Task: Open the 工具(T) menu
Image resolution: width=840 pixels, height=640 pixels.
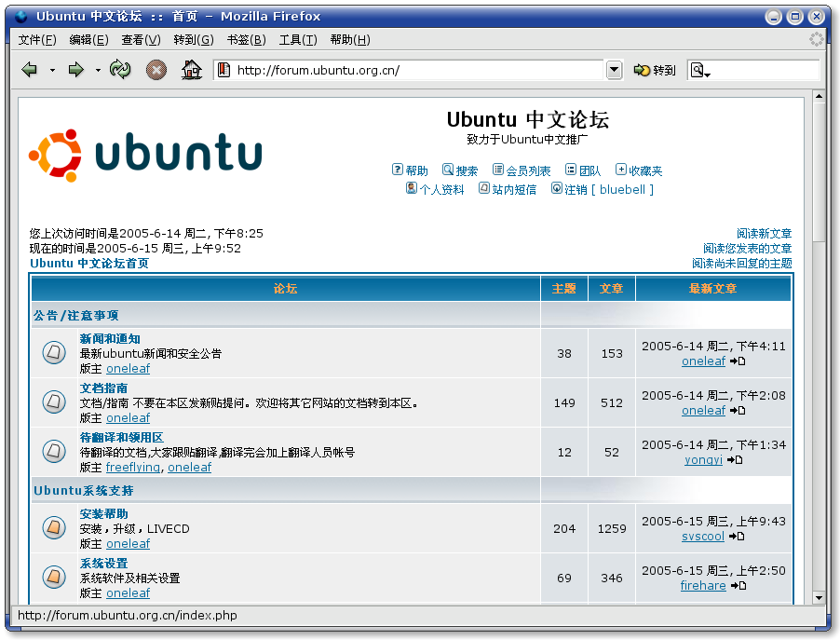Action: (298, 40)
